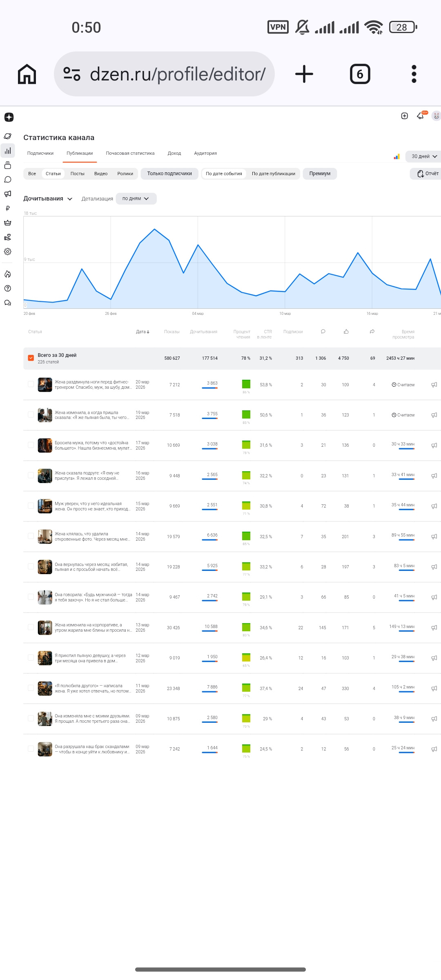Open the comments bubble sidebar icon

point(8,180)
